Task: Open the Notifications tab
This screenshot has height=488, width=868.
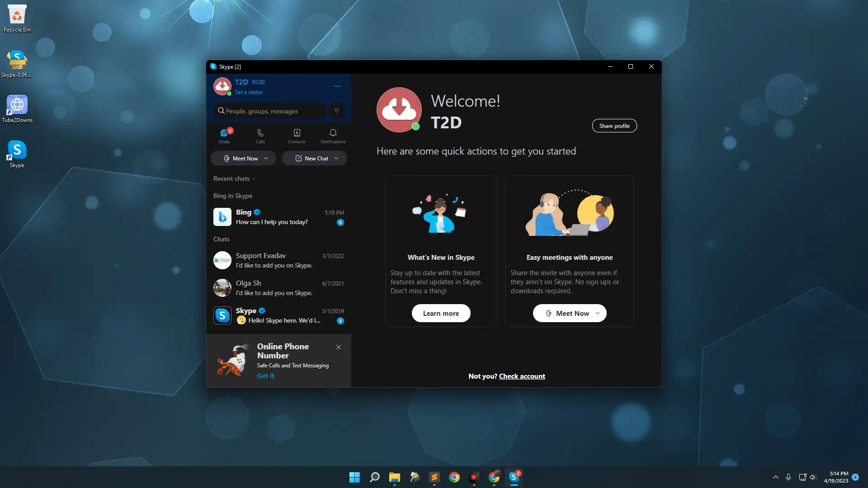Action: (333, 136)
